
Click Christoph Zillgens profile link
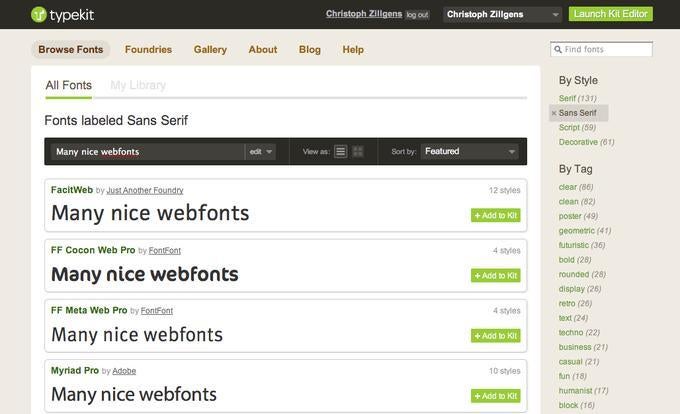(x=364, y=14)
